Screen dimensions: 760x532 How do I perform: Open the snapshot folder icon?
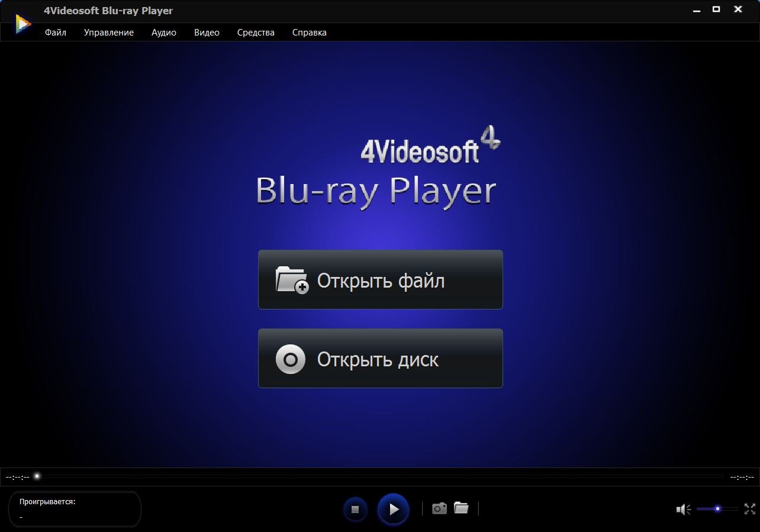pos(461,508)
